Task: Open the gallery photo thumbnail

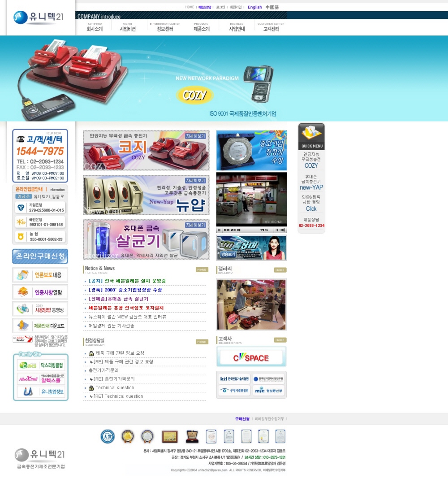Action: pyautogui.click(x=251, y=304)
